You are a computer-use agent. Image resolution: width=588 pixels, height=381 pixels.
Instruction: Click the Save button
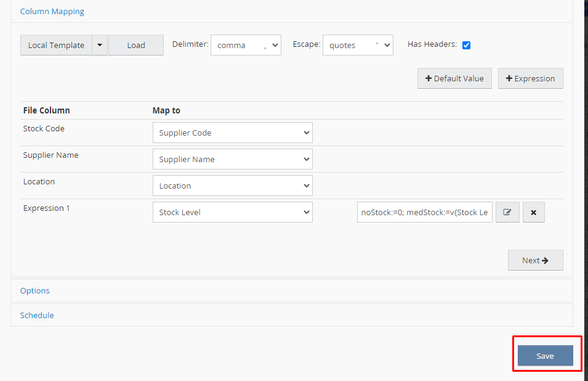coord(545,356)
